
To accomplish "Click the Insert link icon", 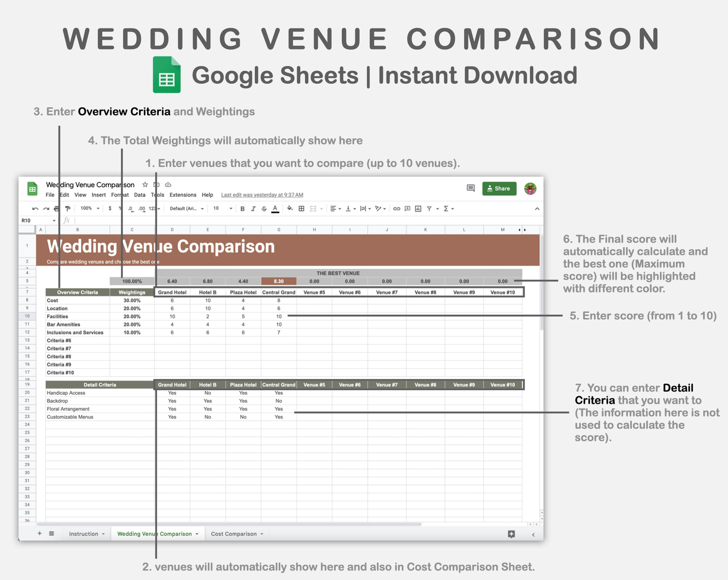I will pyautogui.click(x=395, y=208).
